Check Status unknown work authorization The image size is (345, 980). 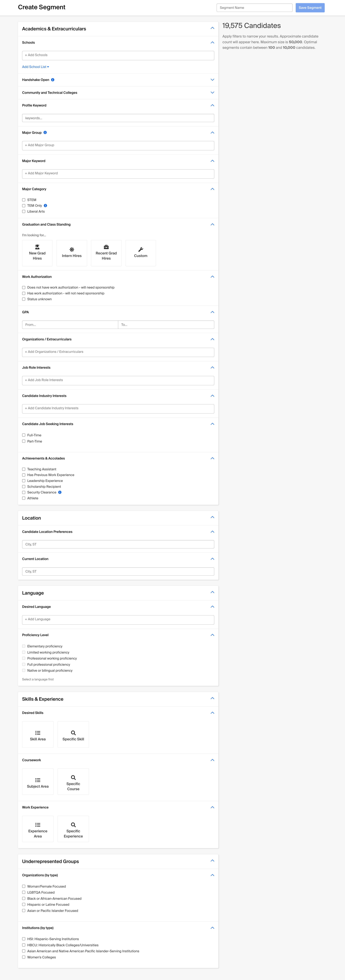24,299
